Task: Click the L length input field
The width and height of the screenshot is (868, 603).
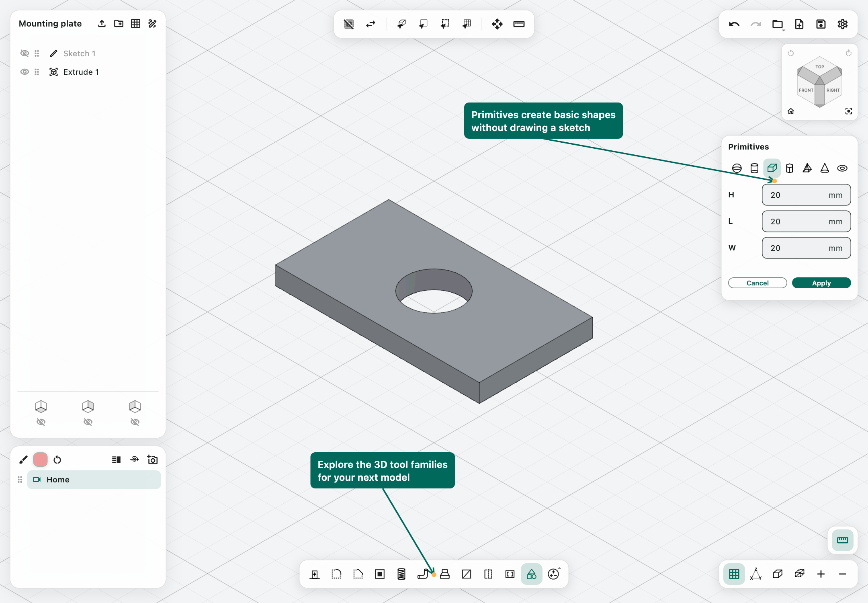Action: coord(806,222)
